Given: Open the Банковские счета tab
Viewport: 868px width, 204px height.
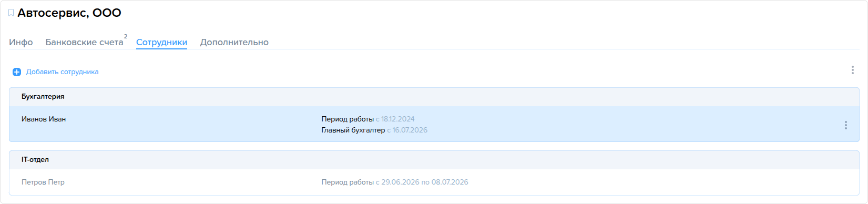Looking at the screenshot, I should coord(84,42).
